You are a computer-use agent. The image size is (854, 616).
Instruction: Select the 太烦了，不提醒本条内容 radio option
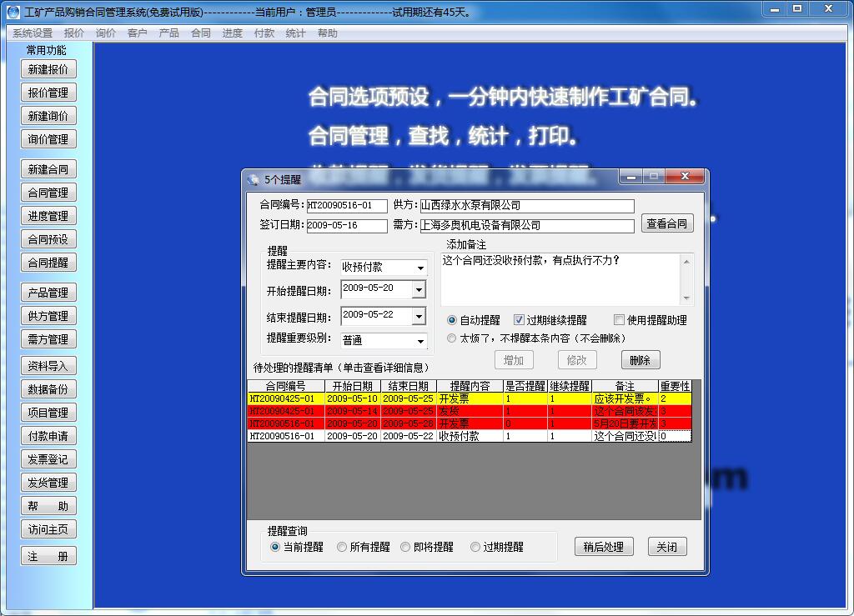click(451, 338)
